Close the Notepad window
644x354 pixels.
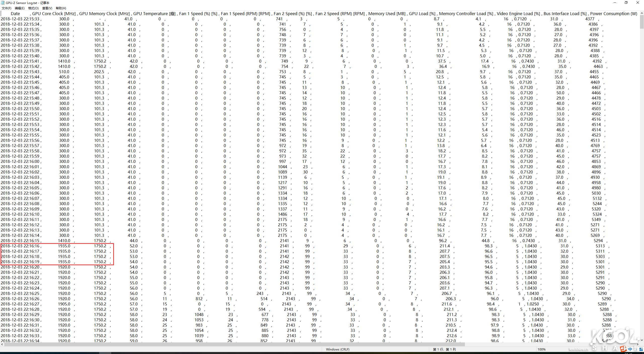point(638,3)
